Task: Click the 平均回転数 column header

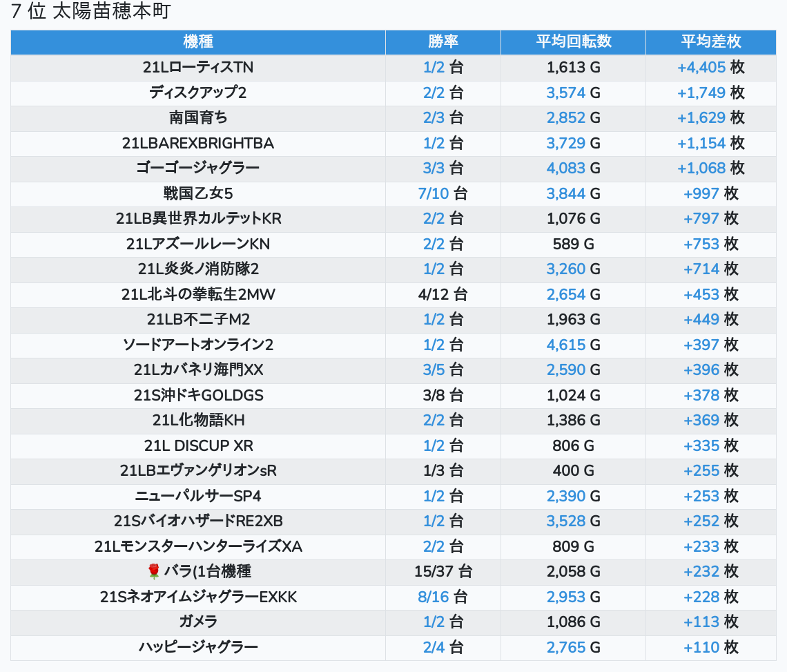Action: coord(573,41)
